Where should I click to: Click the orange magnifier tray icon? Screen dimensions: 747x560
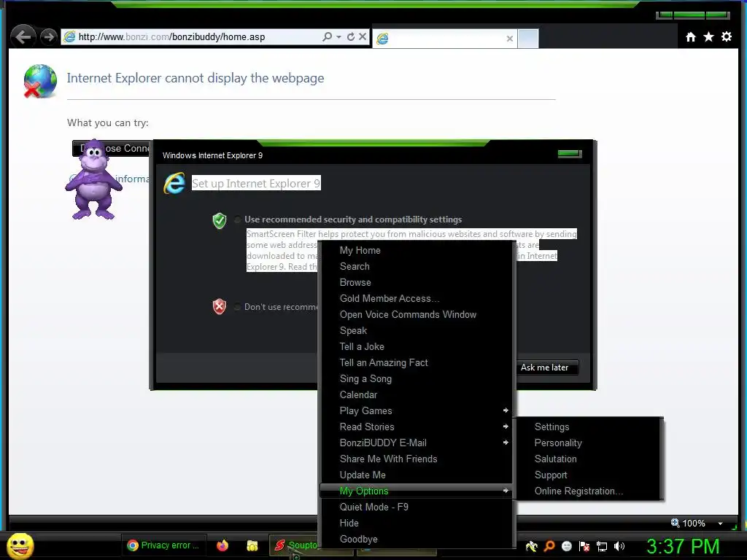point(549,546)
